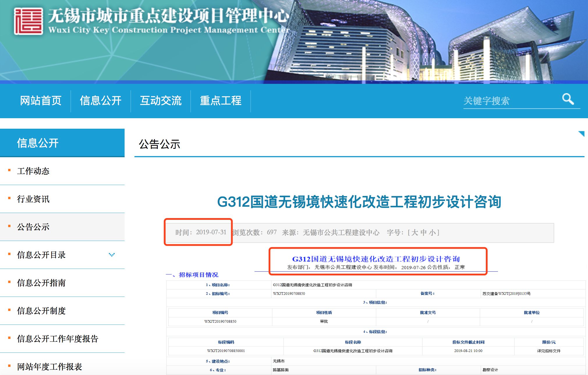
Task: Open 行业资讯 sidebar link
Action: (x=33, y=199)
